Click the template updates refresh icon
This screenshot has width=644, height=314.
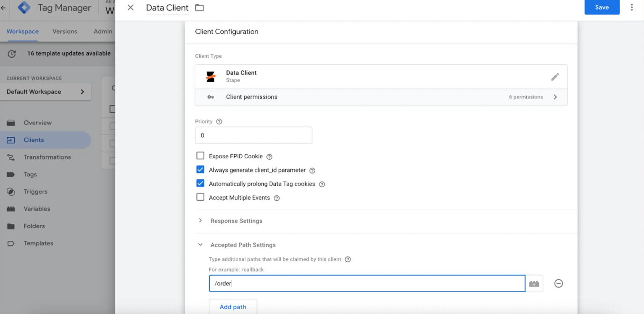[x=12, y=53]
